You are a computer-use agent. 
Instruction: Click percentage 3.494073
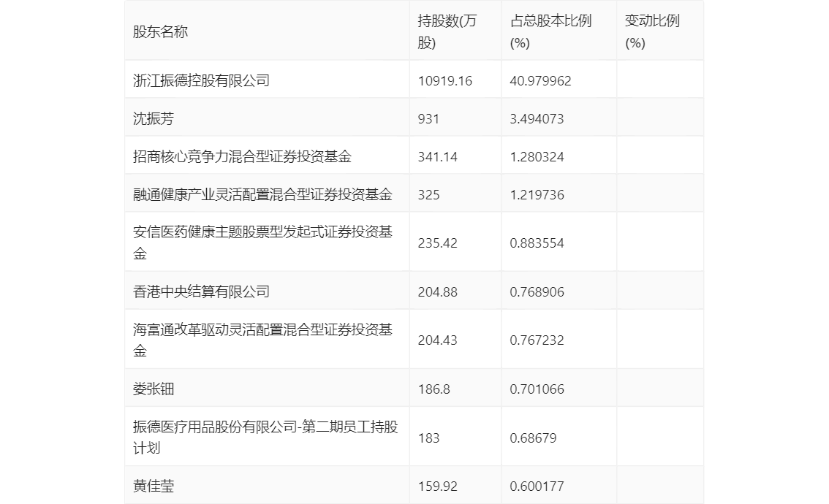537,119
